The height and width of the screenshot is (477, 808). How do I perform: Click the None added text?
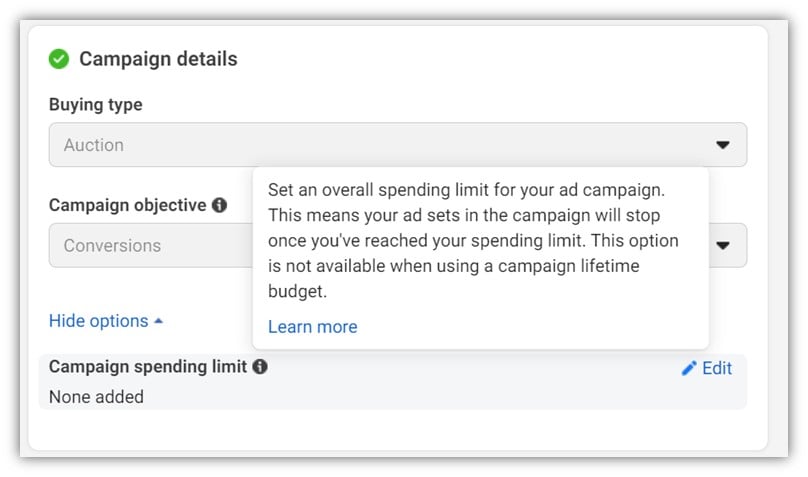pos(96,397)
